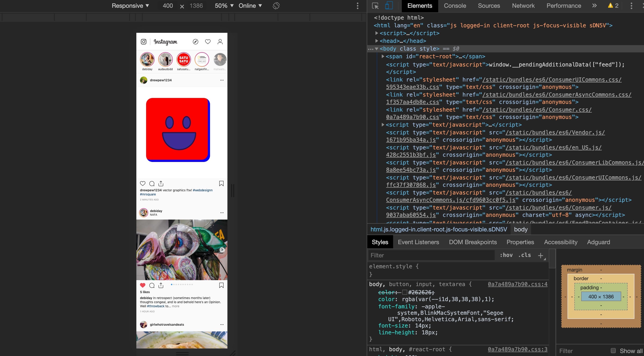The height and width of the screenshot is (356, 644).
Task: Open the Responsive device dropdown
Action: click(x=130, y=5)
